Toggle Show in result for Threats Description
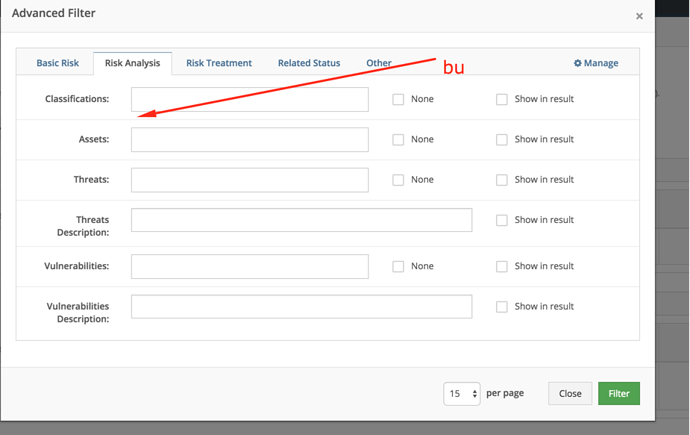This screenshot has height=435, width=690. [x=502, y=220]
